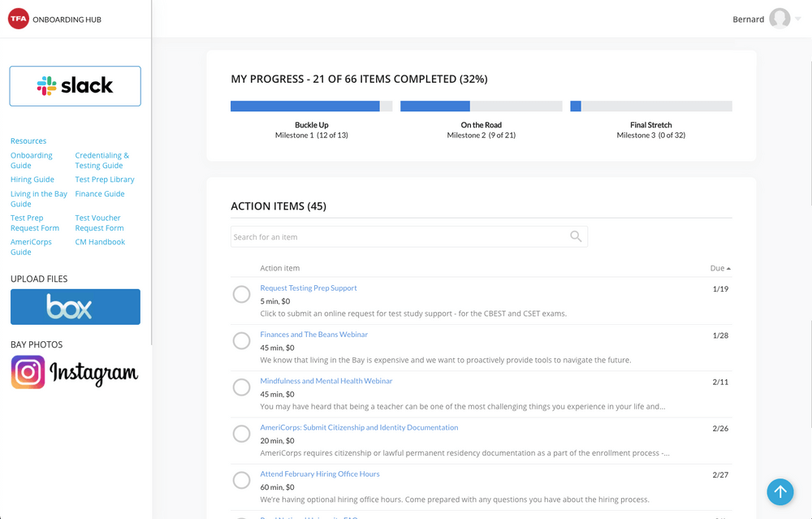Mark Request Testing Prep Support as complete

[x=241, y=293]
